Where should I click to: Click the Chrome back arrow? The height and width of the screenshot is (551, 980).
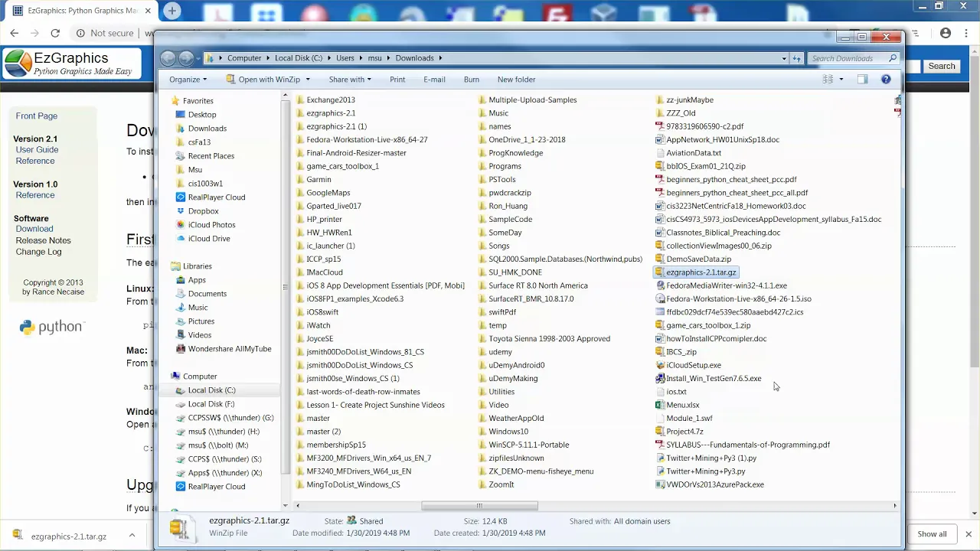click(x=15, y=33)
